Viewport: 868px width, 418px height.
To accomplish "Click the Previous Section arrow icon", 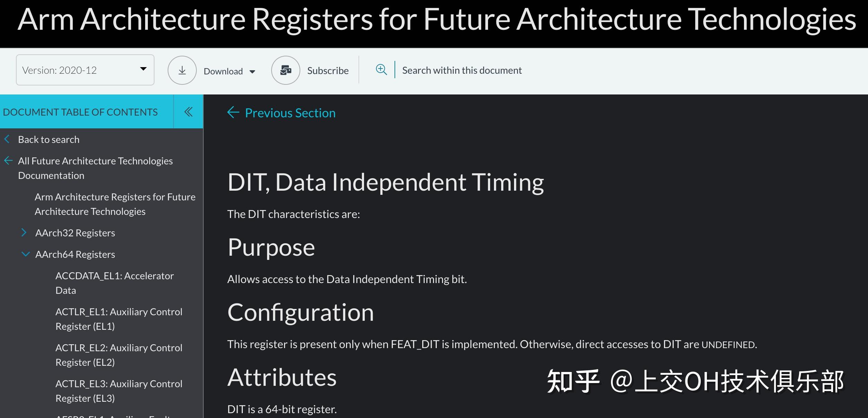I will 233,112.
